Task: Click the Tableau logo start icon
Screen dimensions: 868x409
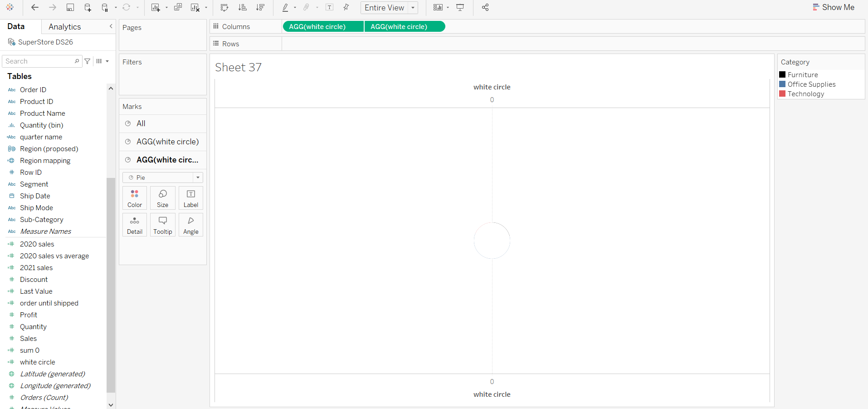Action: (x=10, y=7)
